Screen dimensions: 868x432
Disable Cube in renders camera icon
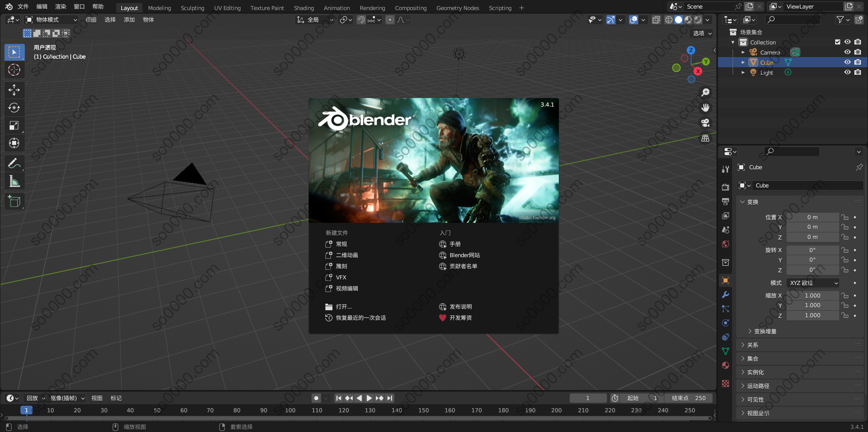pos(858,62)
